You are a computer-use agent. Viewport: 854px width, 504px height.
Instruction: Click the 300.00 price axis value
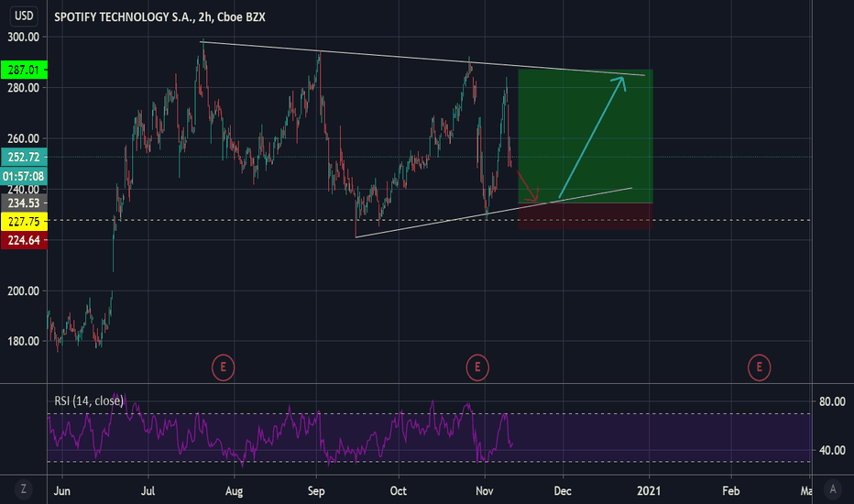click(x=24, y=37)
